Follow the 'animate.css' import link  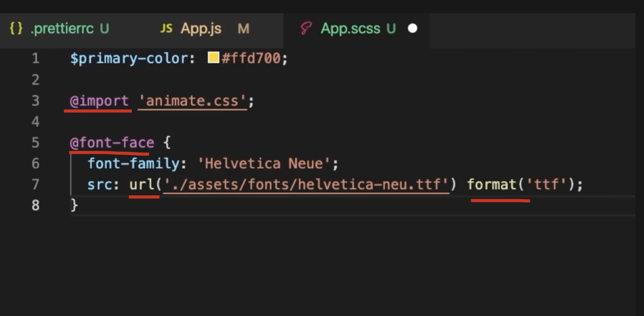tap(192, 101)
